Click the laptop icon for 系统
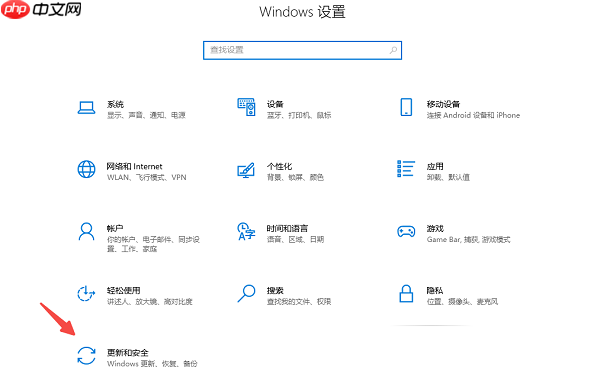The height and width of the screenshot is (374, 600). [86, 108]
